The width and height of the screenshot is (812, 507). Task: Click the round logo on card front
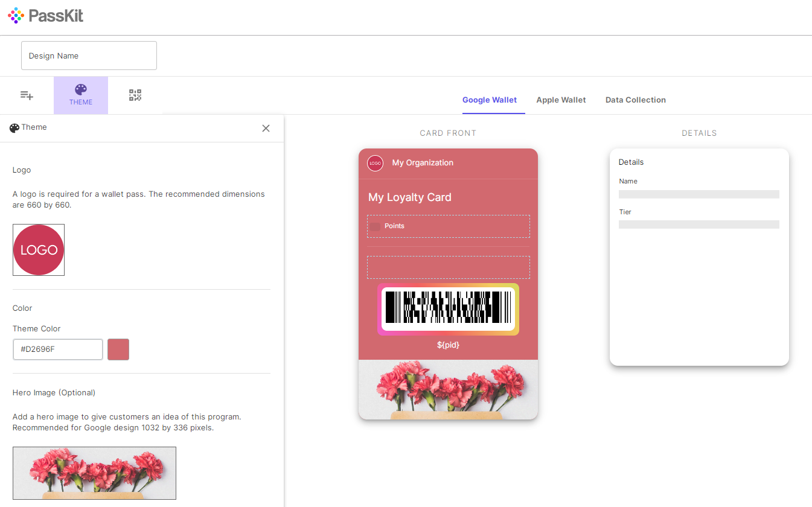point(375,163)
